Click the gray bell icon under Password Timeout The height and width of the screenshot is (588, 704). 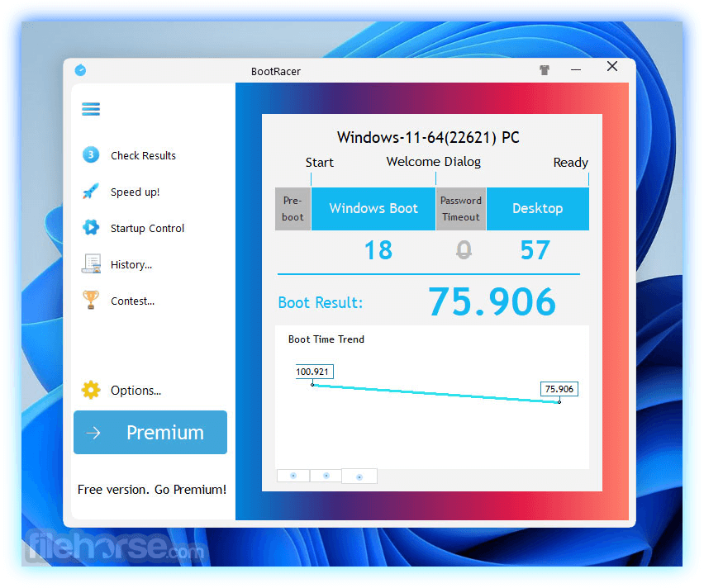(x=464, y=250)
